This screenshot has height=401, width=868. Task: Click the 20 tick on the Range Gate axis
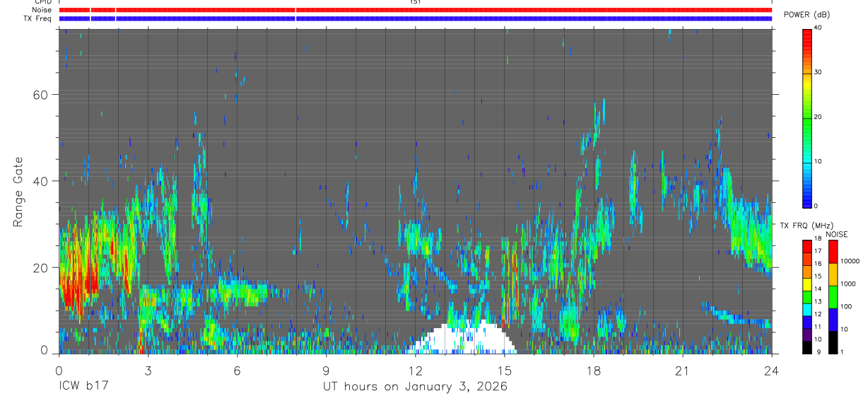click(41, 267)
